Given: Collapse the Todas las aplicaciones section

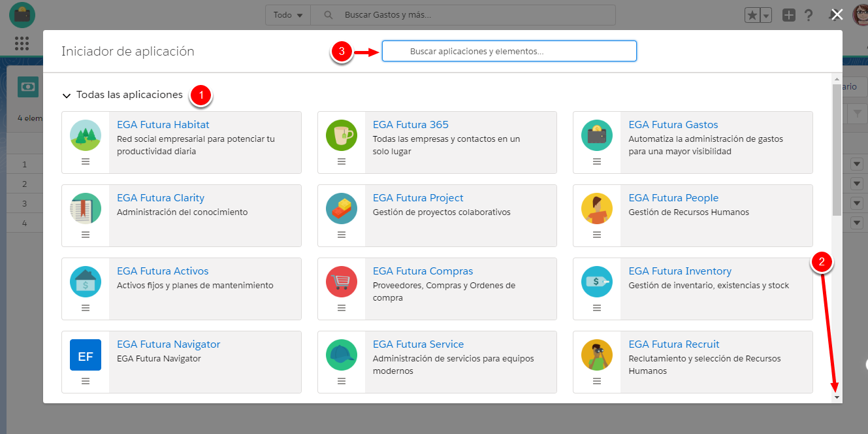Looking at the screenshot, I should (x=67, y=95).
